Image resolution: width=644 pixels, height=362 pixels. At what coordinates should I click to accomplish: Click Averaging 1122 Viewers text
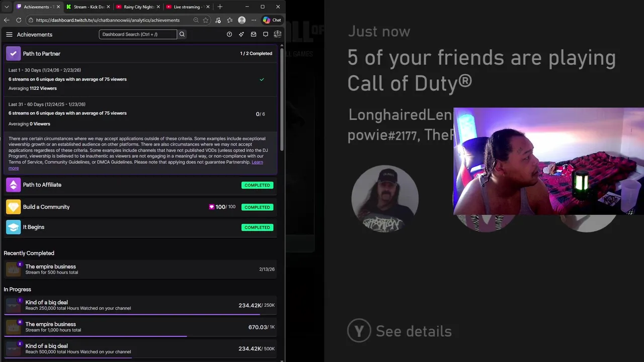33,88
